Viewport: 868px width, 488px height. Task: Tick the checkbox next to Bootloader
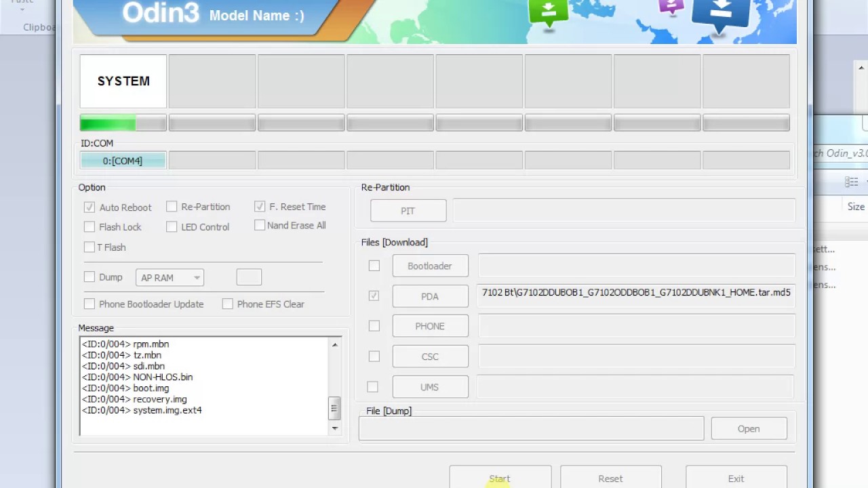[x=374, y=266]
